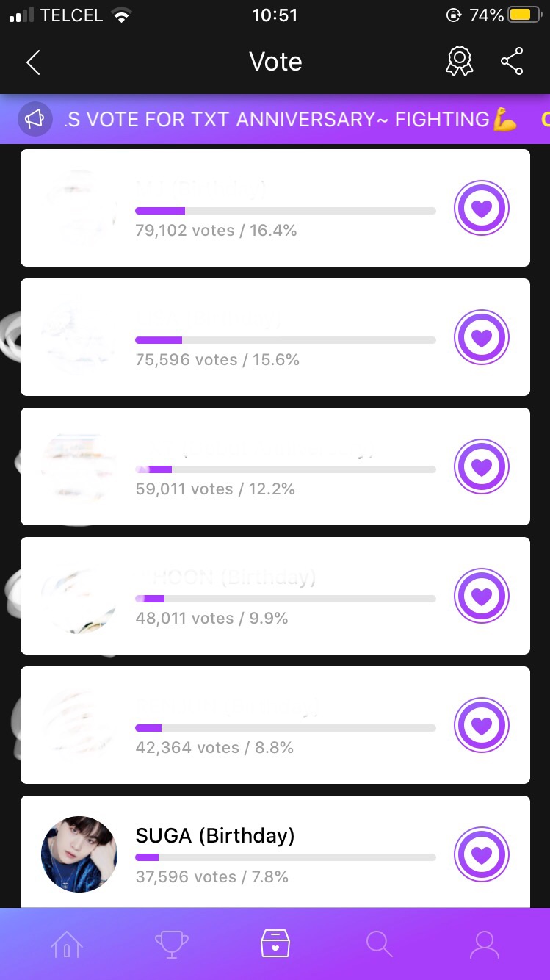Tap the back arrow in header

click(33, 62)
